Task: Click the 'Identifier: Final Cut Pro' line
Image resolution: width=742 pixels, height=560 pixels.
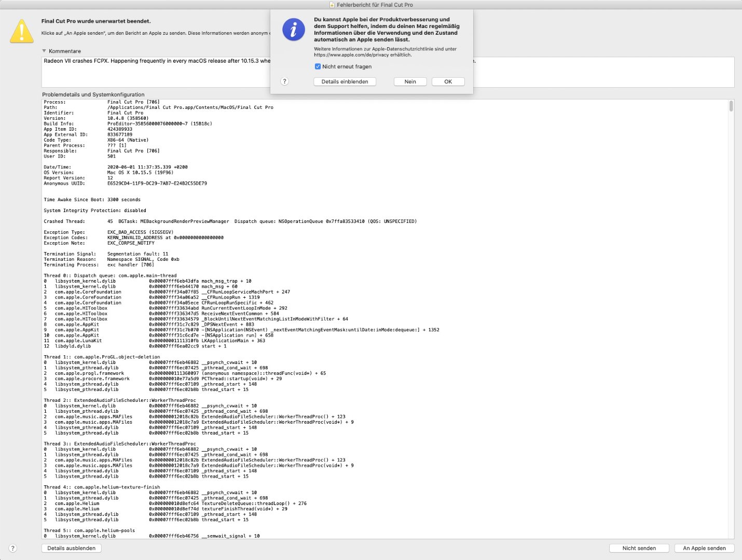Action: click(x=93, y=113)
